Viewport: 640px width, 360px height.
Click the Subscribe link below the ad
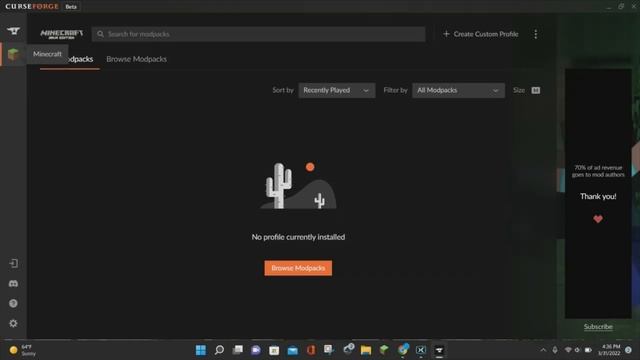coord(598,327)
